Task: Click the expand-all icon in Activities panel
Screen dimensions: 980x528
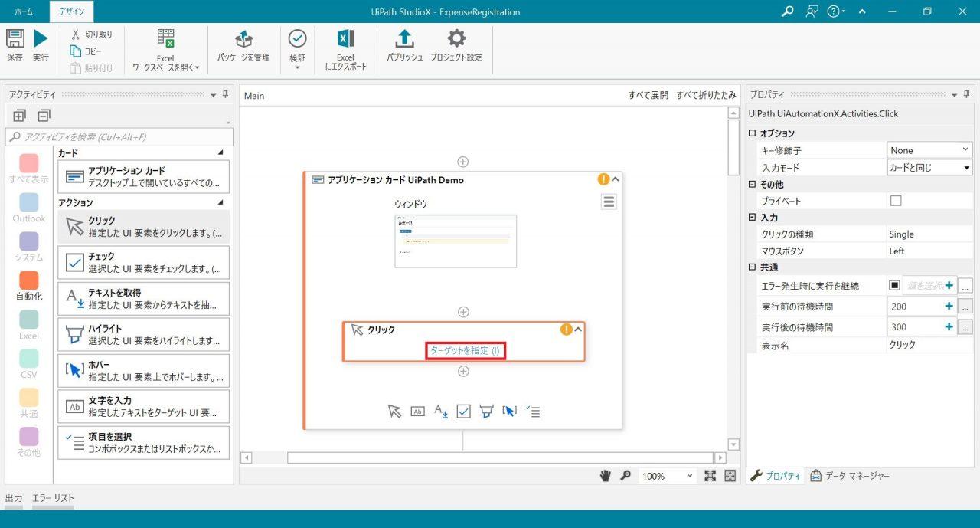Action: coord(20,116)
